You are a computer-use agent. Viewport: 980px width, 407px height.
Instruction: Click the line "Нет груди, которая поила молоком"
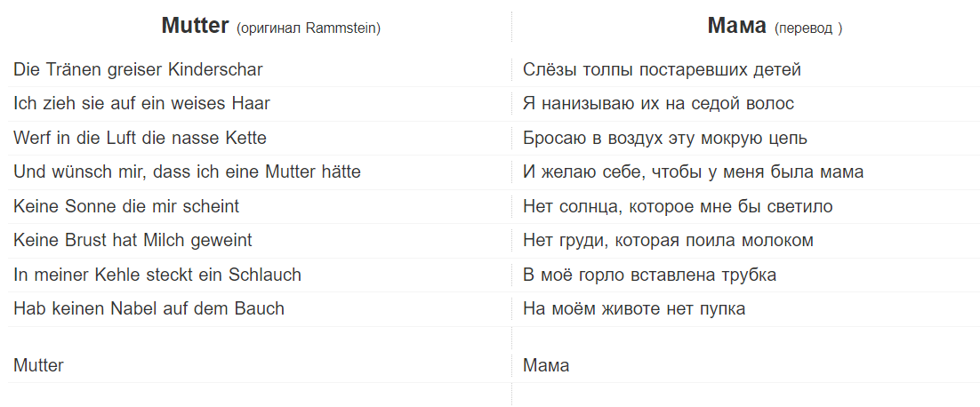click(x=668, y=240)
